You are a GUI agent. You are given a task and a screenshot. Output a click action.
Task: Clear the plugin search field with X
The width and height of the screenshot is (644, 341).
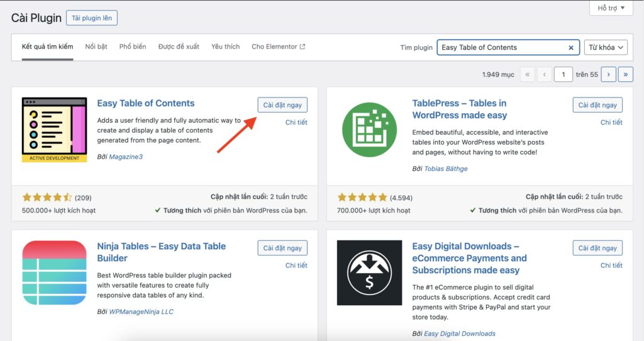(x=571, y=48)
